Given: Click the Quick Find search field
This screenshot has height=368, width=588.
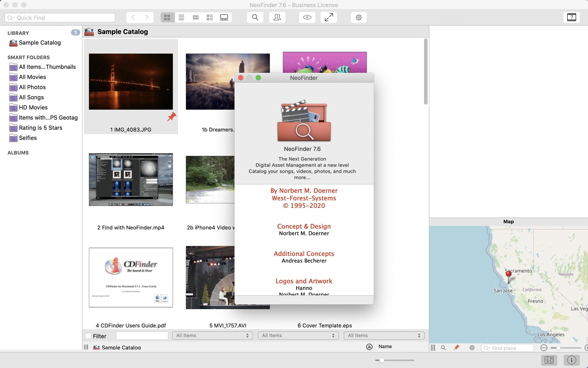Looking at the screenshot, I should point(60,18).
